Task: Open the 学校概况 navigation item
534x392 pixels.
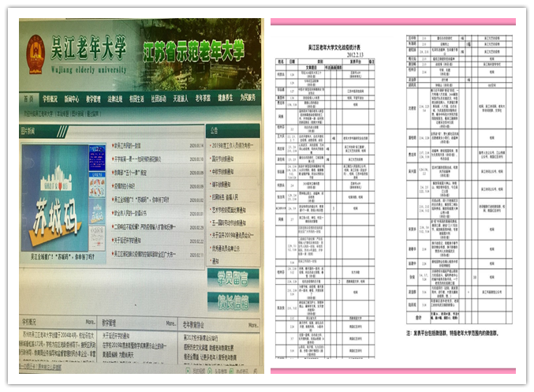Action: (x=50, y=99)
